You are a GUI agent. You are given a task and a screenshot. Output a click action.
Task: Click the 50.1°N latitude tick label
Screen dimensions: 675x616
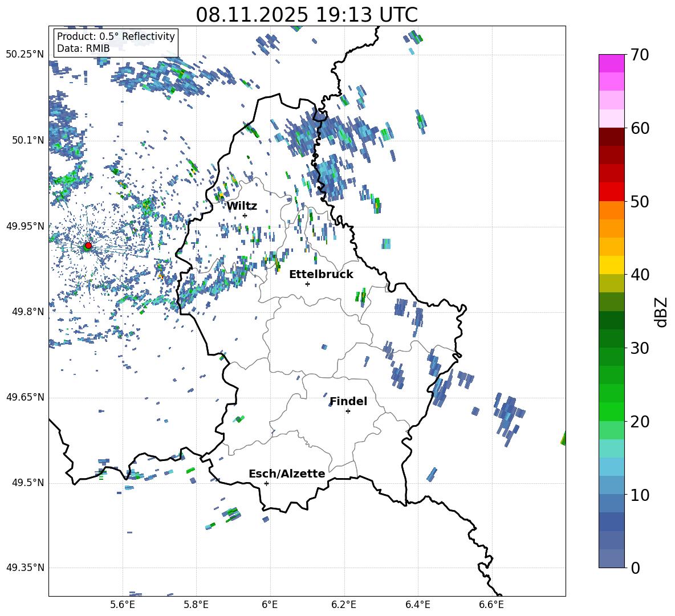click(x=25, y=140)
